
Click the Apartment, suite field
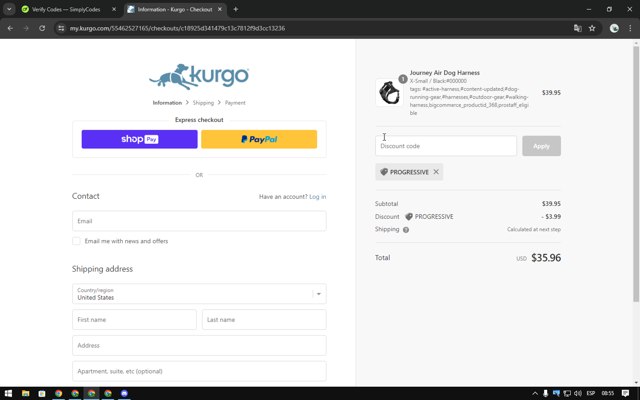pyautogui.click(x=199, y=371)
